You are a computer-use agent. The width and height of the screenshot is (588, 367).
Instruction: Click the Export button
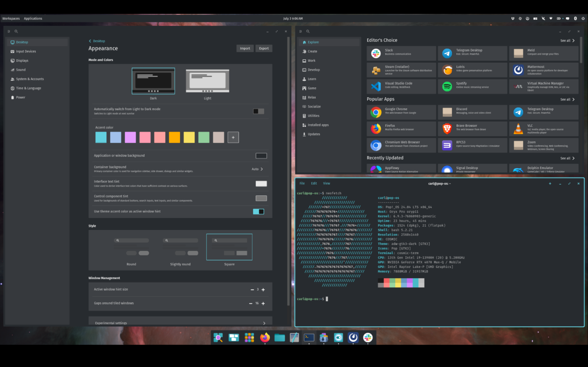264,48
